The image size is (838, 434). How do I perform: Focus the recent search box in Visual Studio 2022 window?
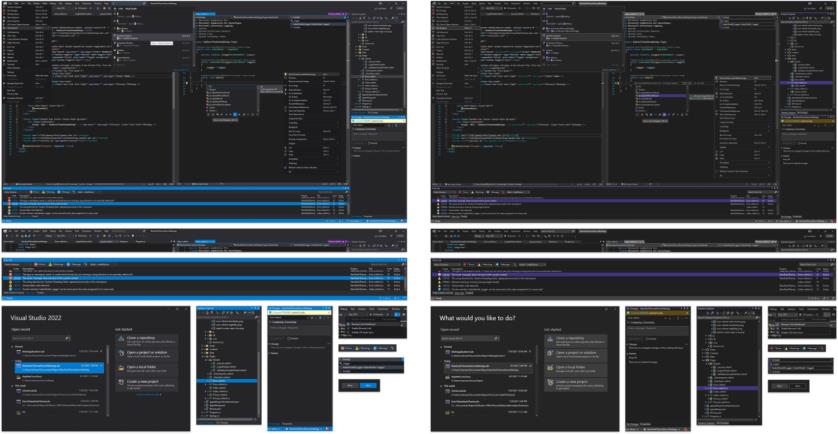[x=41, y=338]
